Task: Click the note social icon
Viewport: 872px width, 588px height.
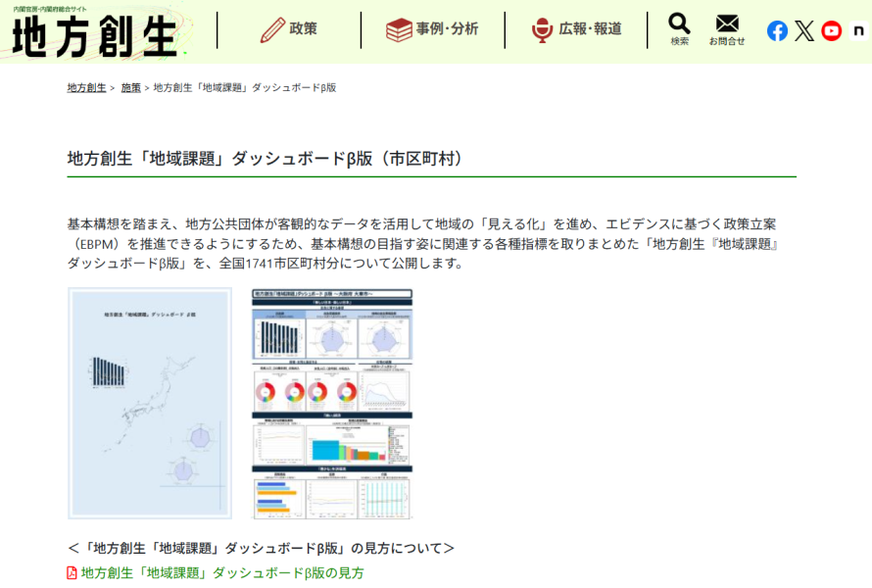Action: (x=857, y=30)
